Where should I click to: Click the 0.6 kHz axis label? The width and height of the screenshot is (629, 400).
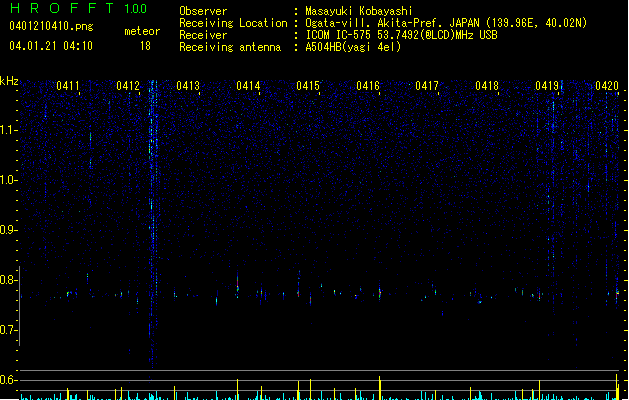click(x=8, y=380)
